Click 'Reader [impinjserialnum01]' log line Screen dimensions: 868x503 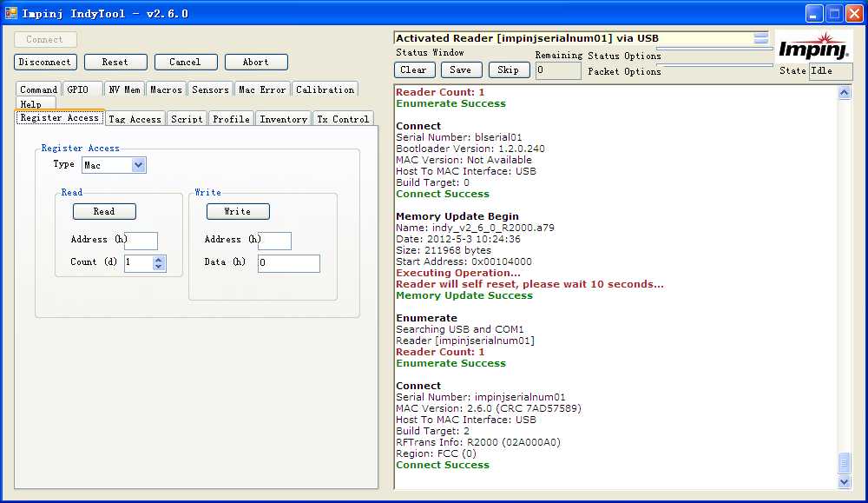click(x=465, y=341)
